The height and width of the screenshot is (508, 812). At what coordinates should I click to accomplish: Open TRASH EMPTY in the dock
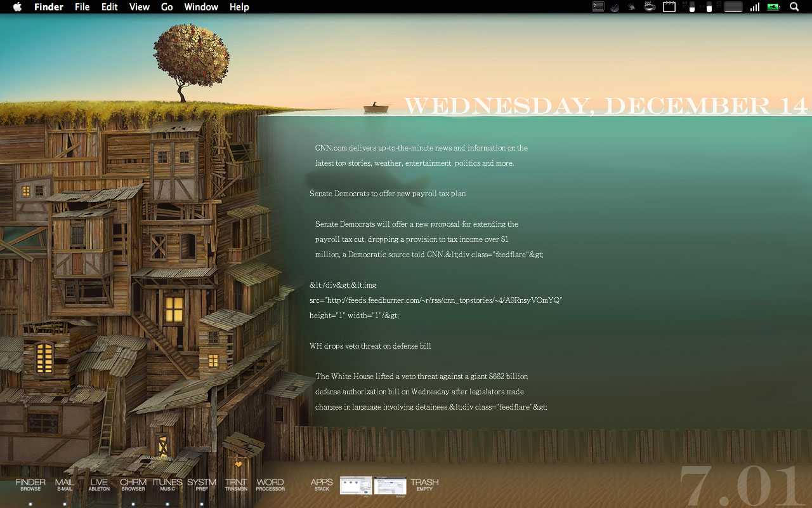424,485
